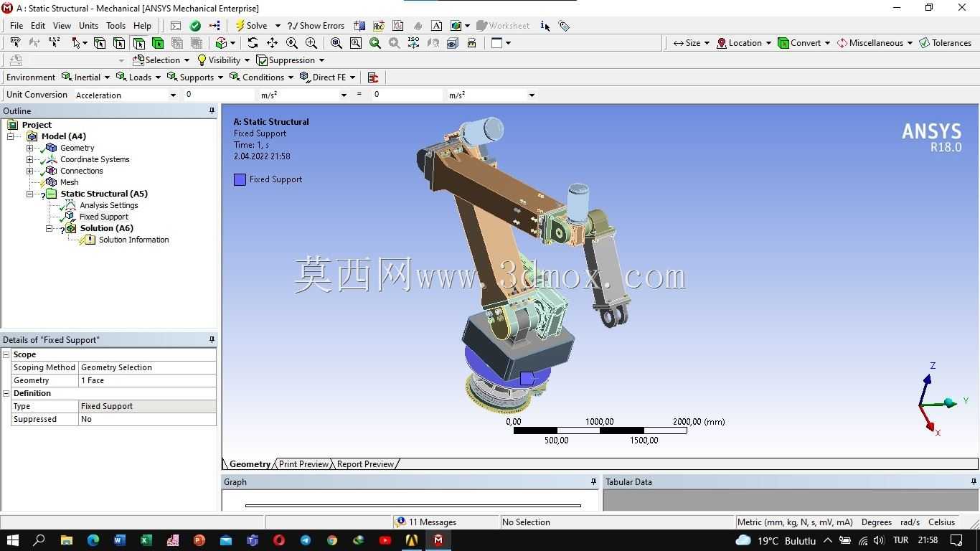The image size is (980, 551).
Task: Expand the Connections tree node
Action: tap(29, 171)
